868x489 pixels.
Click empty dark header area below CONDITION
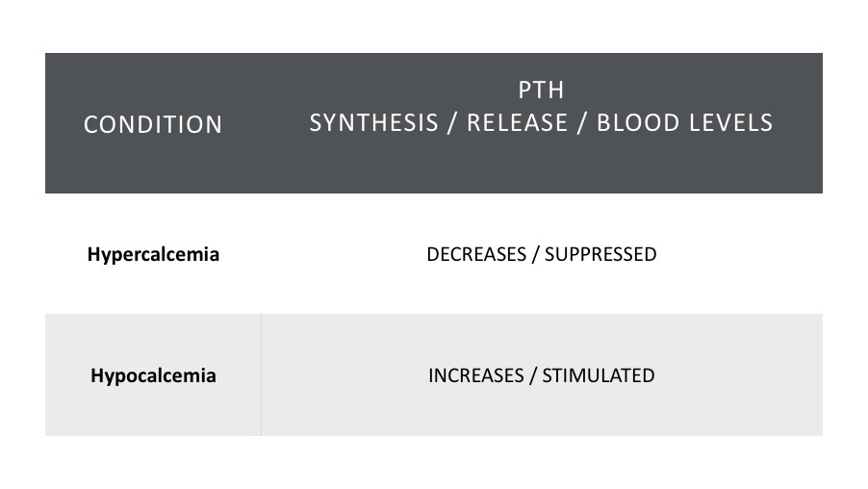(153, 167)
